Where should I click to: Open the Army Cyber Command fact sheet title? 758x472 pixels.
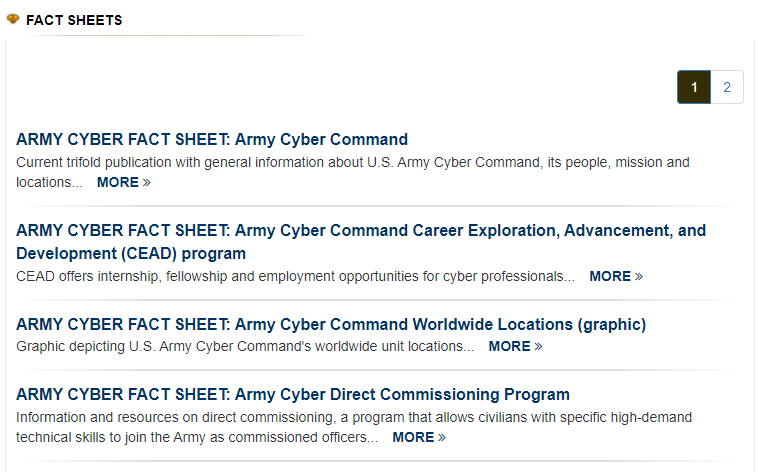click(212, 139)
